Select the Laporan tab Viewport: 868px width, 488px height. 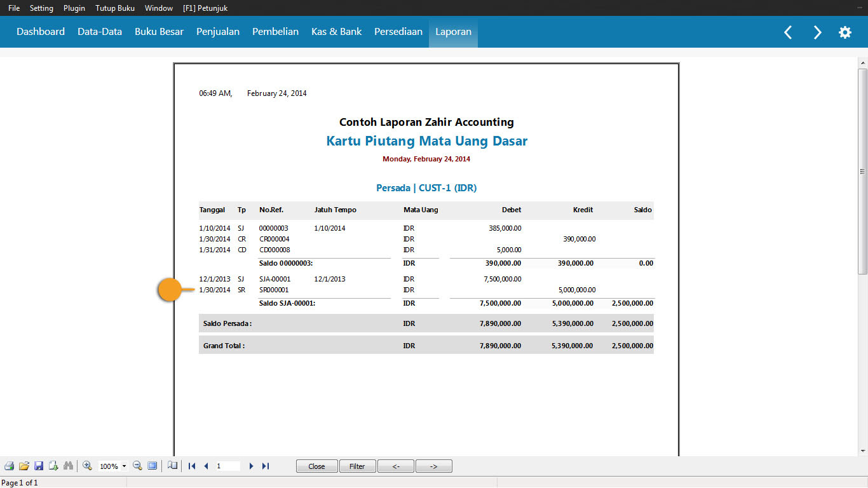click(453, 32)
